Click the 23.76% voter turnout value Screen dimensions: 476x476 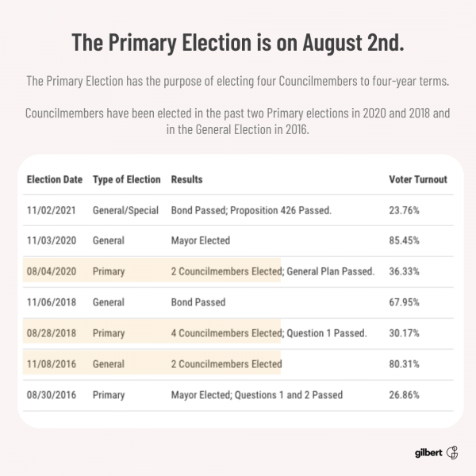pos(405,211)
